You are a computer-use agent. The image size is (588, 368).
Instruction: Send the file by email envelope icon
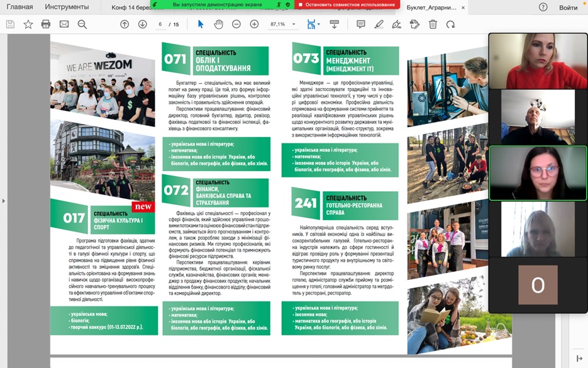coord(64,25)
